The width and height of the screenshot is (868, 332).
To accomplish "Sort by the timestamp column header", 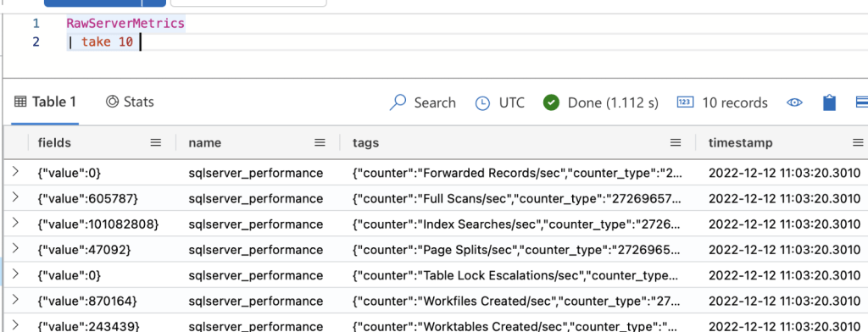I will point(740,143).
